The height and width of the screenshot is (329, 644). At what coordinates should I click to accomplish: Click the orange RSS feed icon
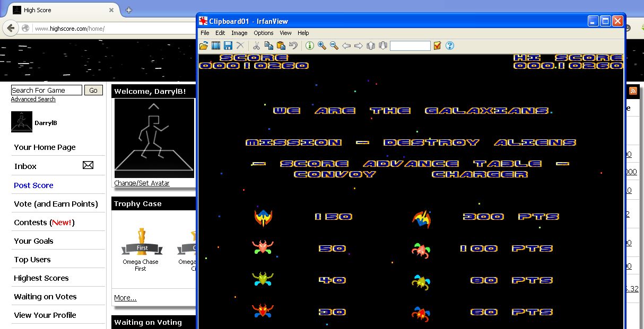click(633, 91)
